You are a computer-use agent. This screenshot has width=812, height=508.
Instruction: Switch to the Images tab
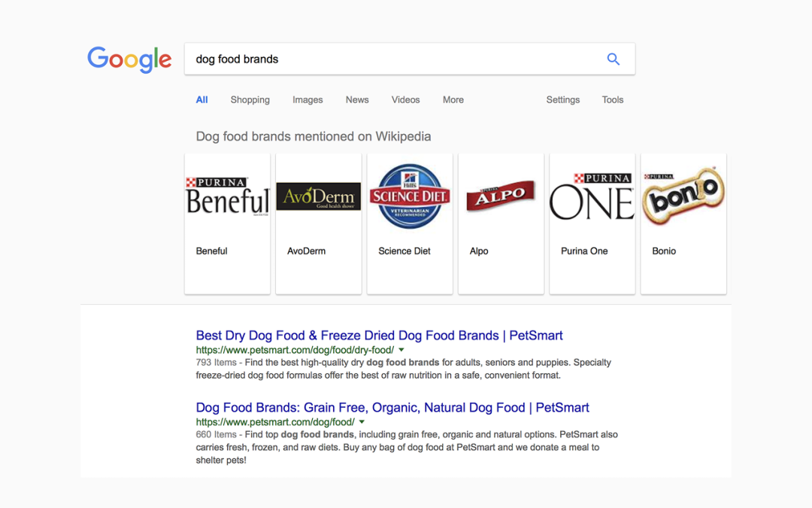[x=308, y=99]
